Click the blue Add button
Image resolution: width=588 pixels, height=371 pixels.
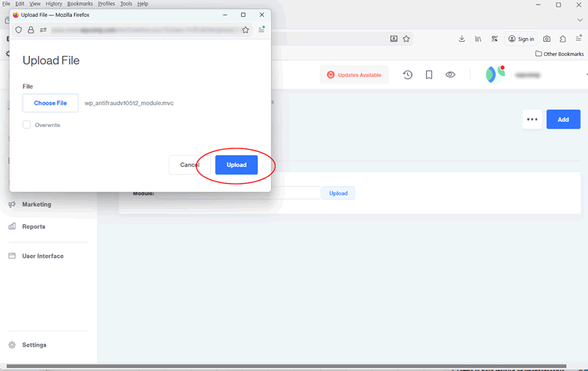[563, 120]
